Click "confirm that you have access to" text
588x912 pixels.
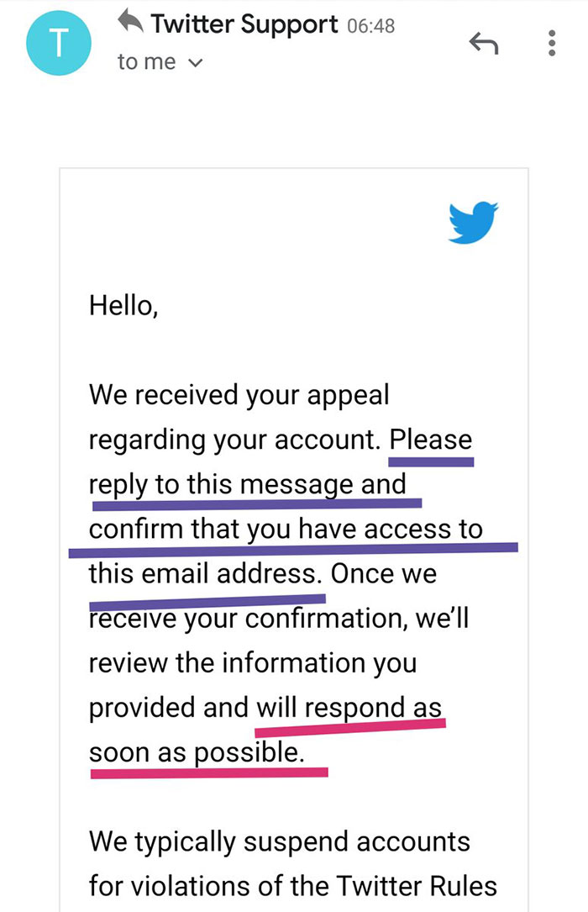[x=286, y=530]
